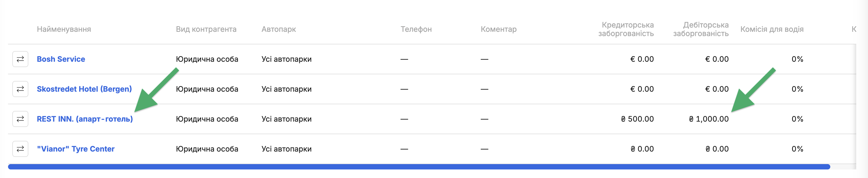This screenshot has height=178, width=868.
Task: Click the Вид контрагента column header
Action: pos(206,29)
